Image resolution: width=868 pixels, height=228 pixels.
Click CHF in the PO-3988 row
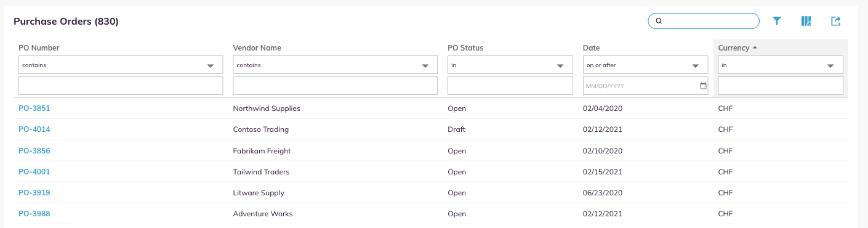pyautogui.click(x=726, y=214)
